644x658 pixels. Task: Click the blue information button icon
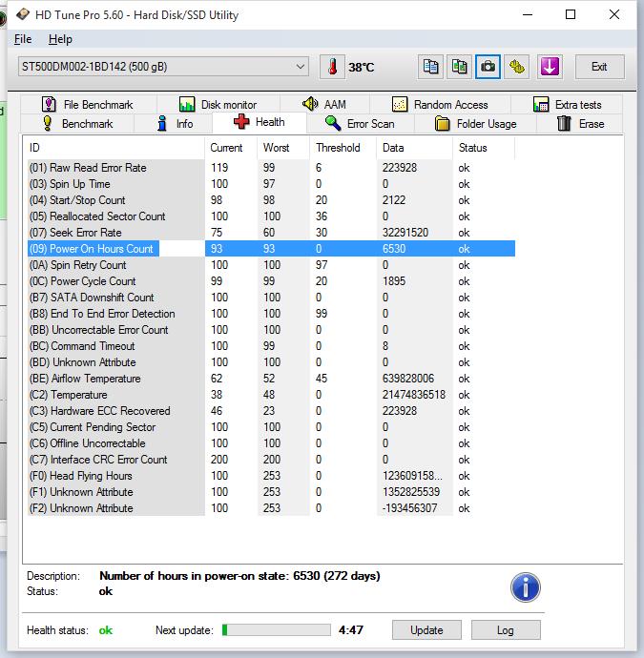point(526,587)
